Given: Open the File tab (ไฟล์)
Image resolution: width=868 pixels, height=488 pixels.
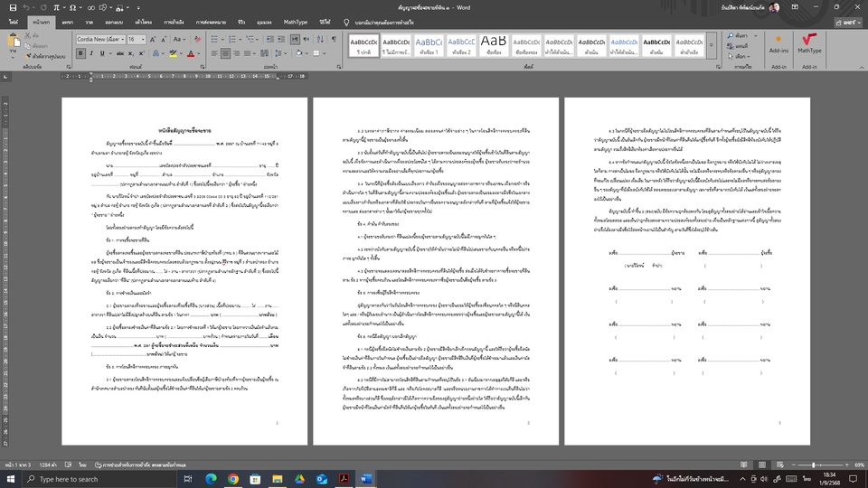Looking at the screenshot, I should click(x=14, y=21).
